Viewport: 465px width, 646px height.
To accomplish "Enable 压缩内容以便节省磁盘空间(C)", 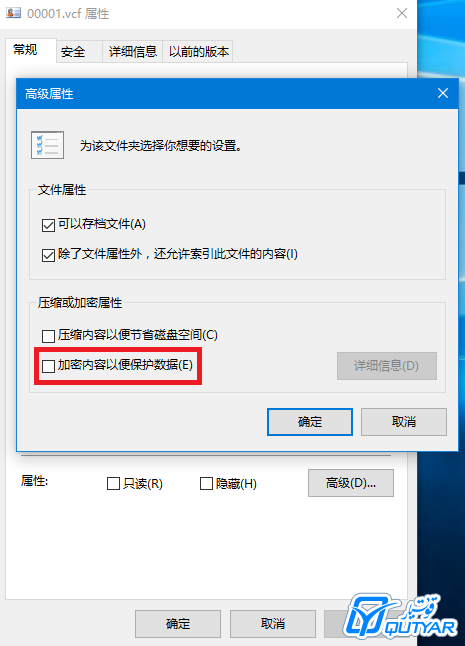I will tap(48, 336).
